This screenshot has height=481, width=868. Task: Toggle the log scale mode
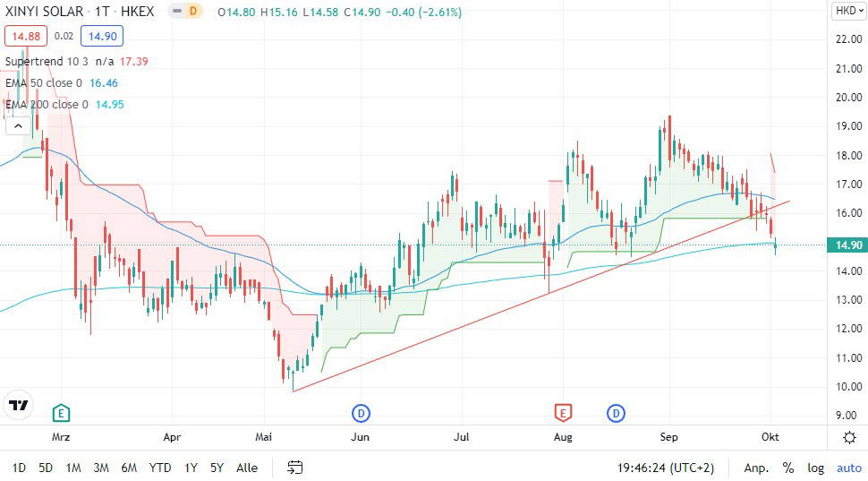(x=815, y=468)
